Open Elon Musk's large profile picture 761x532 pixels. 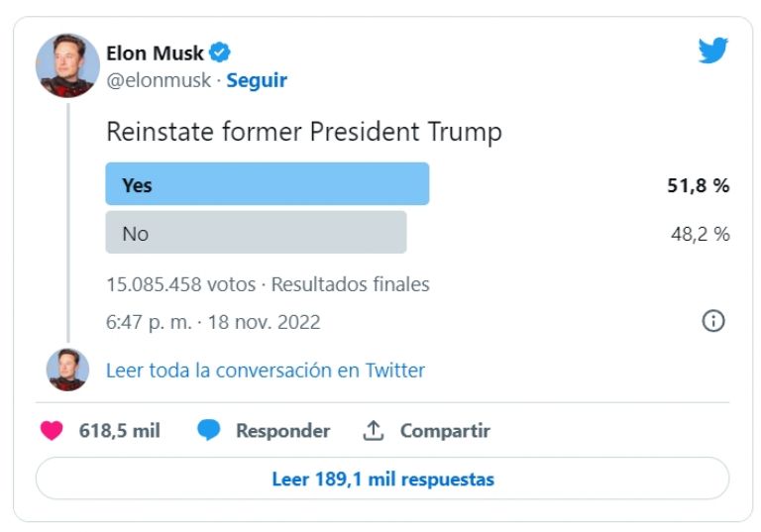(67, 66)
